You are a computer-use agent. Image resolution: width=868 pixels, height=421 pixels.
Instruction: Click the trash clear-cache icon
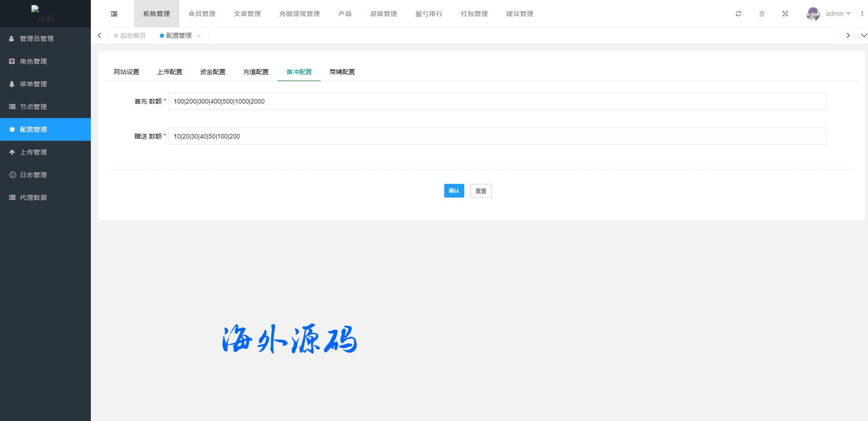tap(762, 14)
